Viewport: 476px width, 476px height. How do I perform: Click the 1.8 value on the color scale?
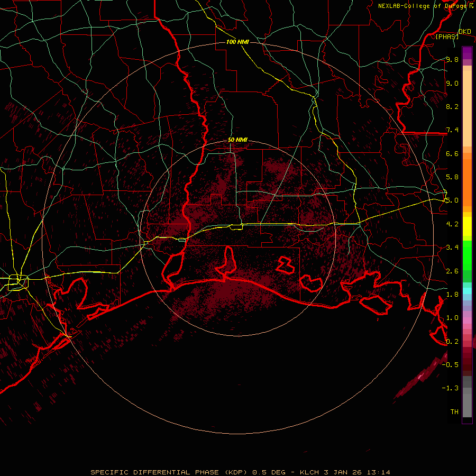click(452, 295)
